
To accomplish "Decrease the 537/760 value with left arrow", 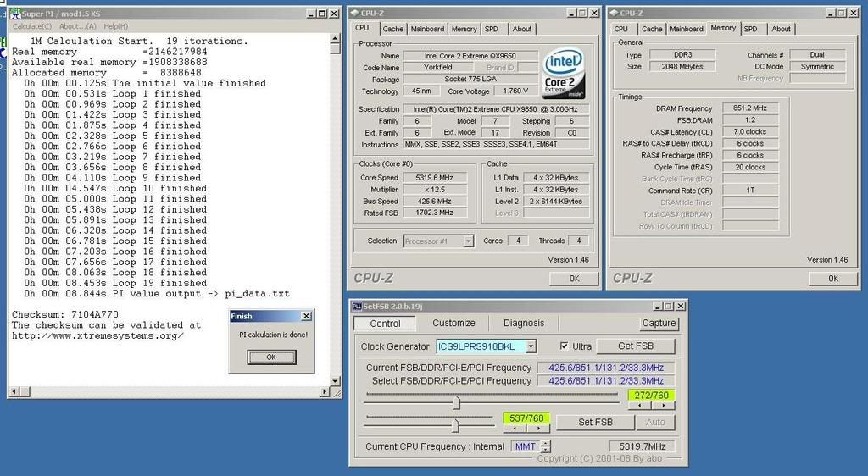I will click(x=515, y=428).
